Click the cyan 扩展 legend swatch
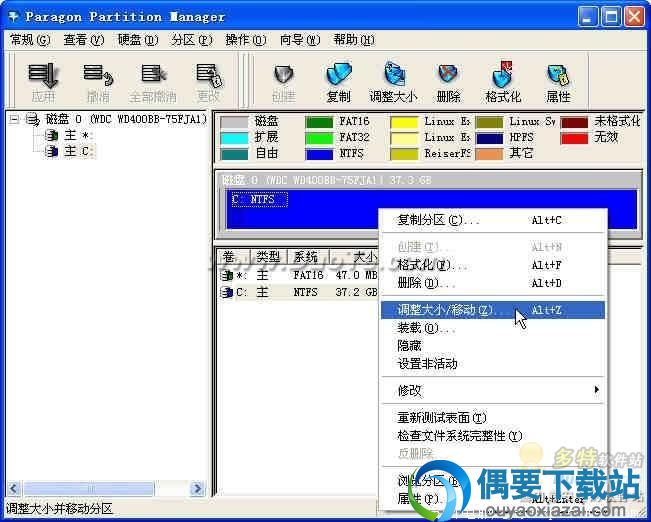 pyautogui.click(x=234, y=138)
